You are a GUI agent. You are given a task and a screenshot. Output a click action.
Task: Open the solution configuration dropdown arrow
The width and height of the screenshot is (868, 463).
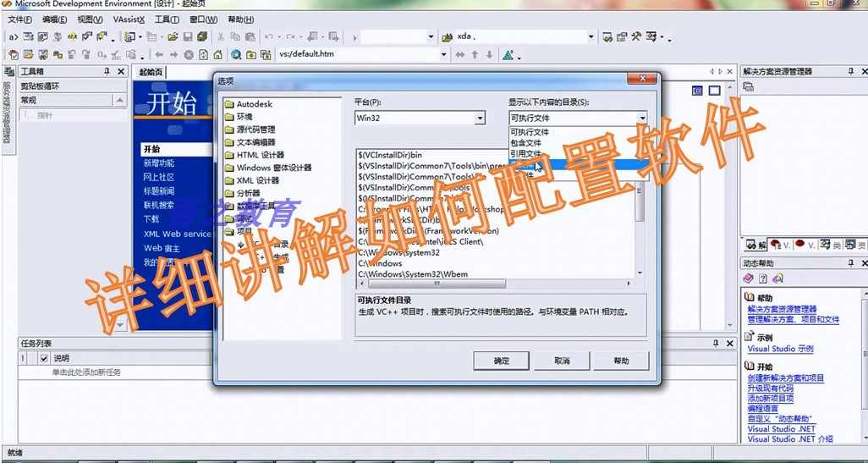tap(431, 36)
